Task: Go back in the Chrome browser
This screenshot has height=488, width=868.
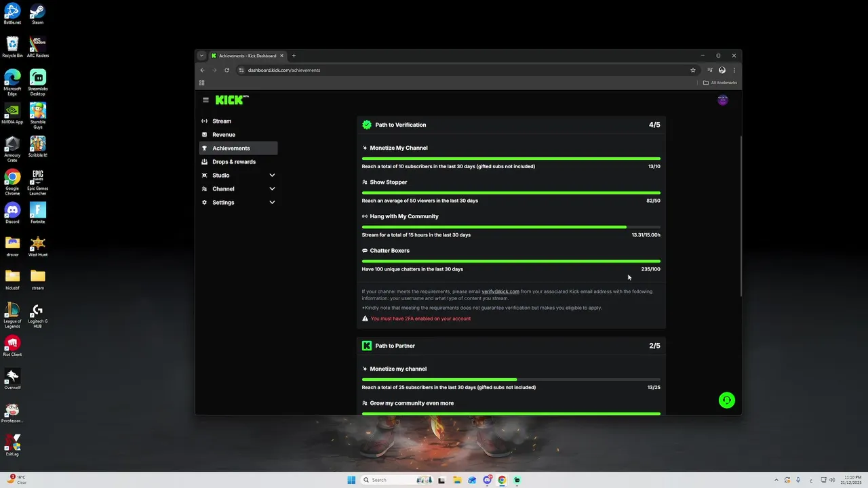Action: click(x=202, y=70)
